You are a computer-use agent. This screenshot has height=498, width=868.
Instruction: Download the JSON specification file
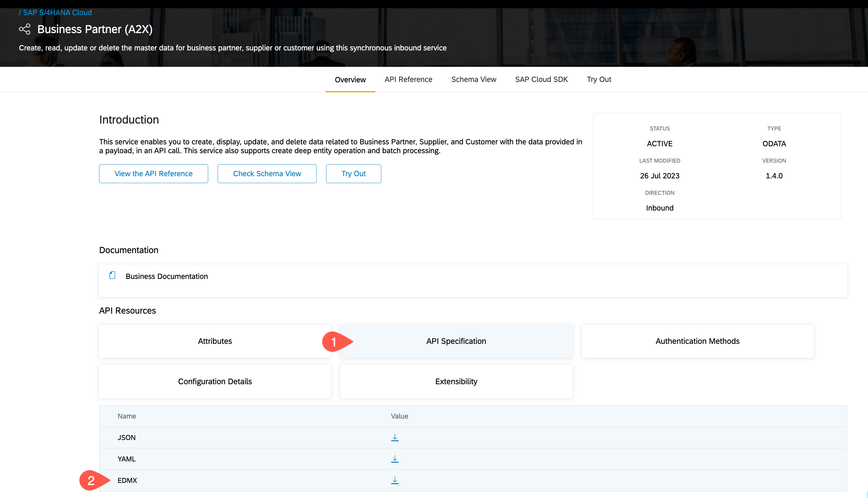[395, 437]
